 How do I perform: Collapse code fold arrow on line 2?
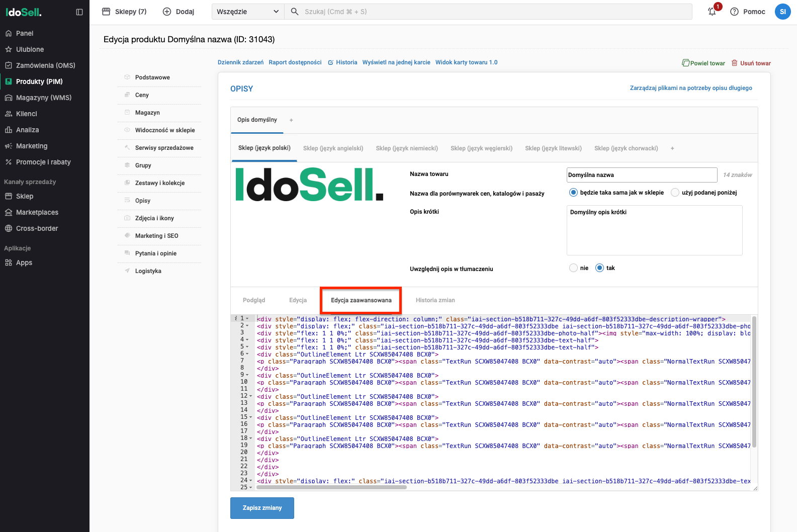pyautogui.click(x=247, y=326)
